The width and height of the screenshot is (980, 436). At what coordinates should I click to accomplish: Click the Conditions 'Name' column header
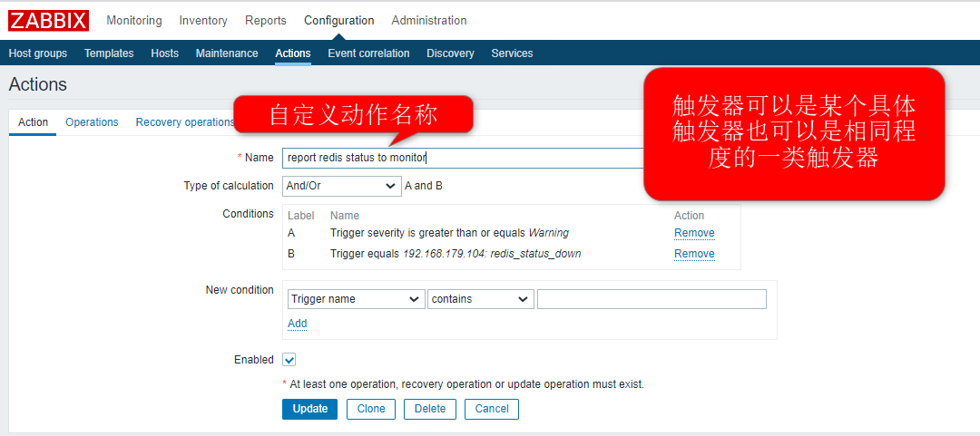click(345, 216)
